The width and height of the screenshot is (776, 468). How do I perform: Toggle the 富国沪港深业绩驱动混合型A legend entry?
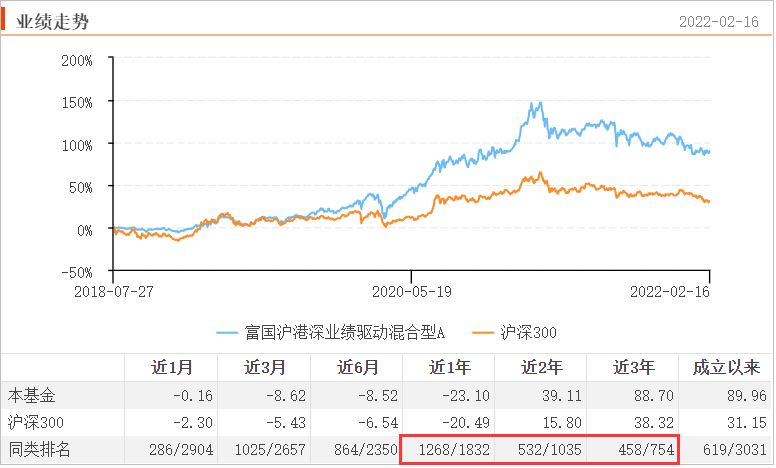click(331, 332)
